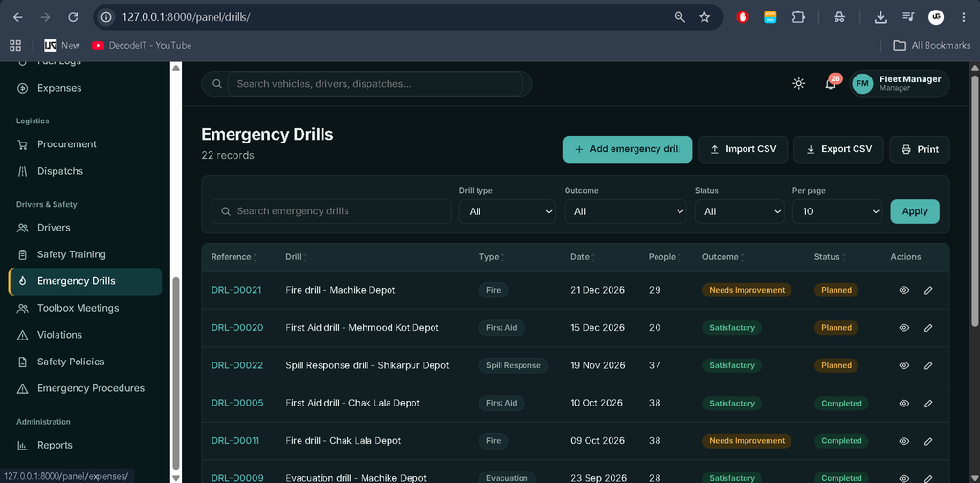View DRL-D0022 with its eye icon
Viewport: 980px width, 483px height.
903,365
